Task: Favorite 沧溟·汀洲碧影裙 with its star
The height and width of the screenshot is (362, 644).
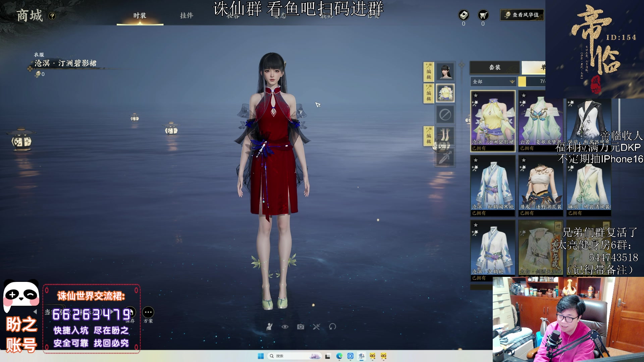Action: coord(476,96)
